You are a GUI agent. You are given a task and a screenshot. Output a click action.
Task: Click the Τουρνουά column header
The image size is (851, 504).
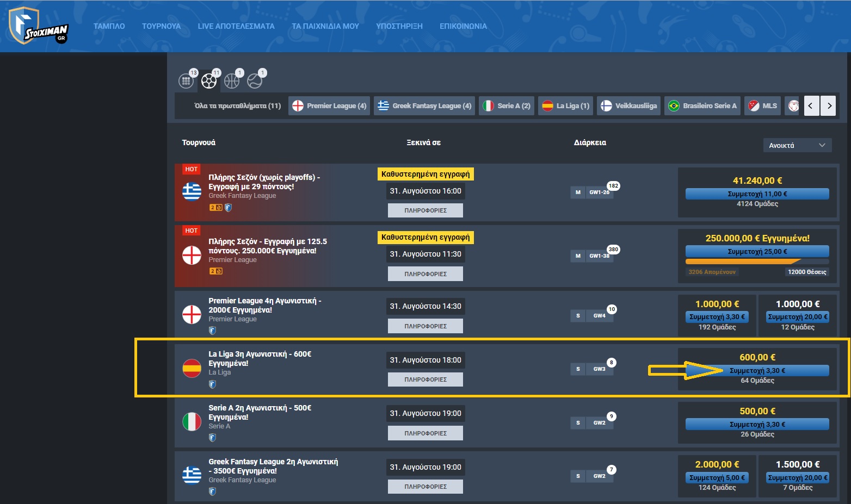click(199, 142)
